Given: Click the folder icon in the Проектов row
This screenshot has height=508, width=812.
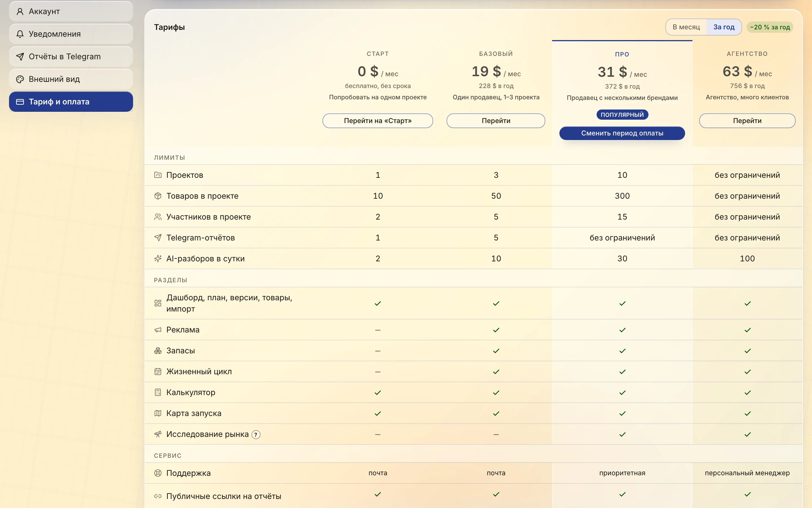Looking at the screenshot, I should pyautogui.click(x=158, y=175).
